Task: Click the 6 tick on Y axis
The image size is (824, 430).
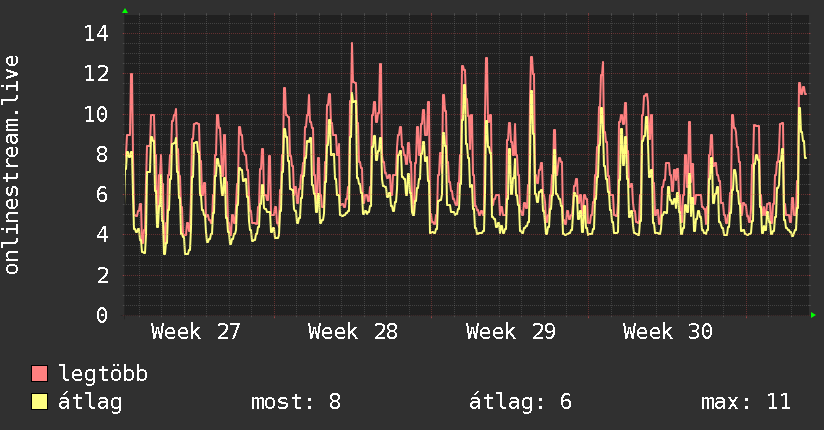Action: pos(102,194)
